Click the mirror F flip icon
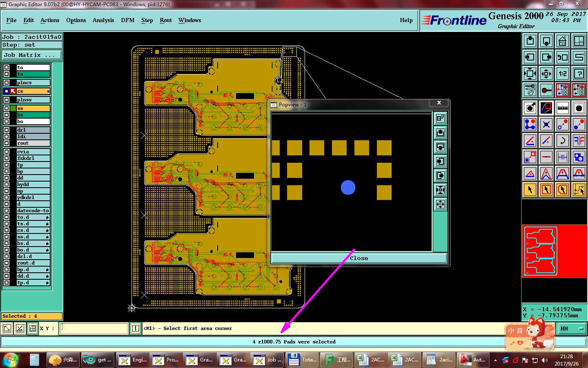Viewport: 588px width, 368px height. pos(579,141)
